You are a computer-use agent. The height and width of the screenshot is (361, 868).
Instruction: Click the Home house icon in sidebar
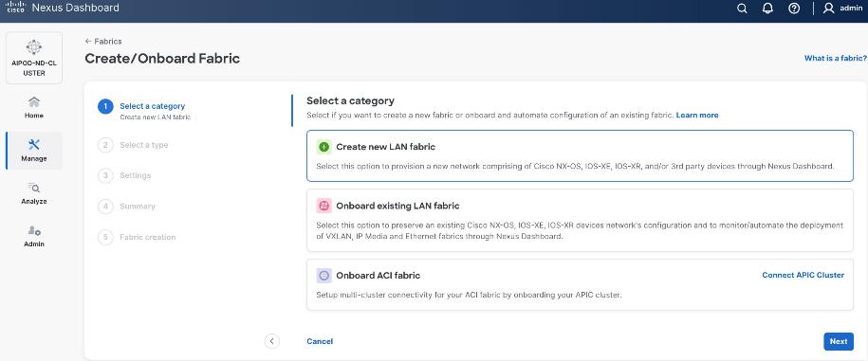(x=34, y=101)
